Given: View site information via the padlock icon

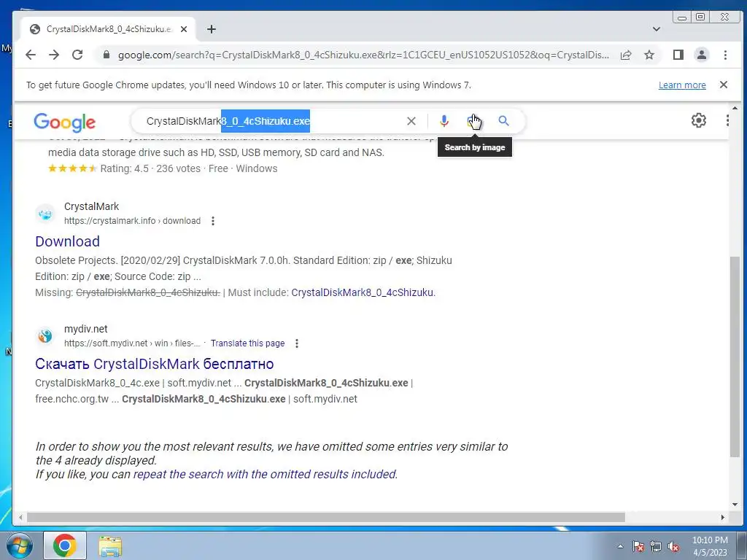Looking at the screenshot, I should 107,55.
